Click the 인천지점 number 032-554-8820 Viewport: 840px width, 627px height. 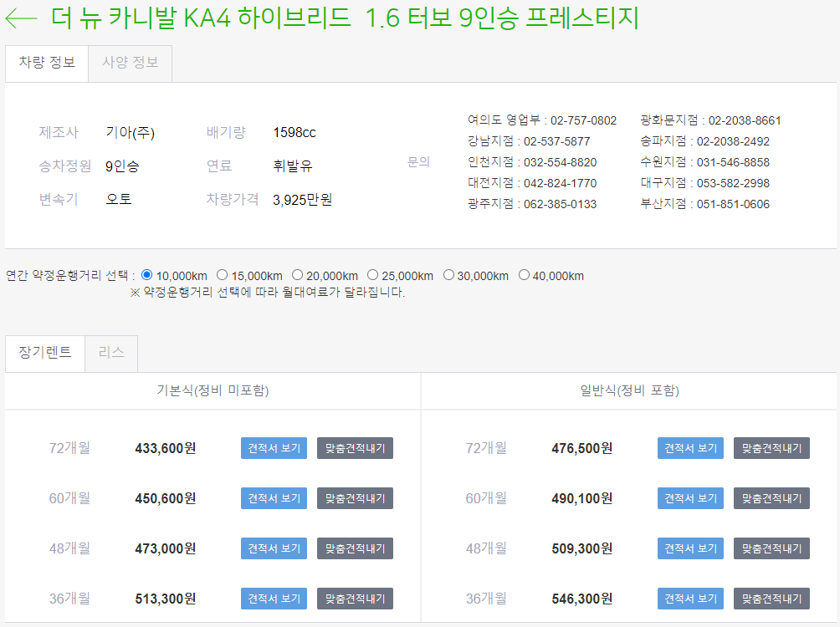pyautogui.click(x=560, y=162)
